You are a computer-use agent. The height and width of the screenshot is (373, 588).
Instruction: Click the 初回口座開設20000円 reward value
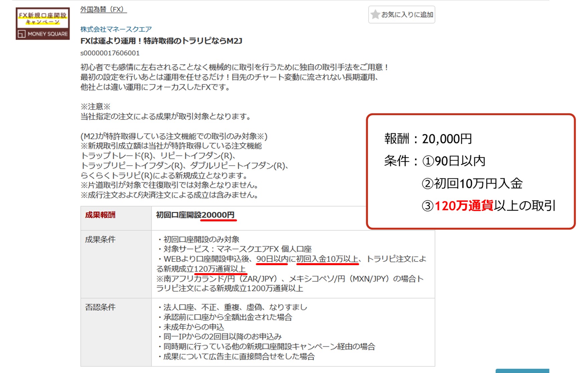point(195,215)
